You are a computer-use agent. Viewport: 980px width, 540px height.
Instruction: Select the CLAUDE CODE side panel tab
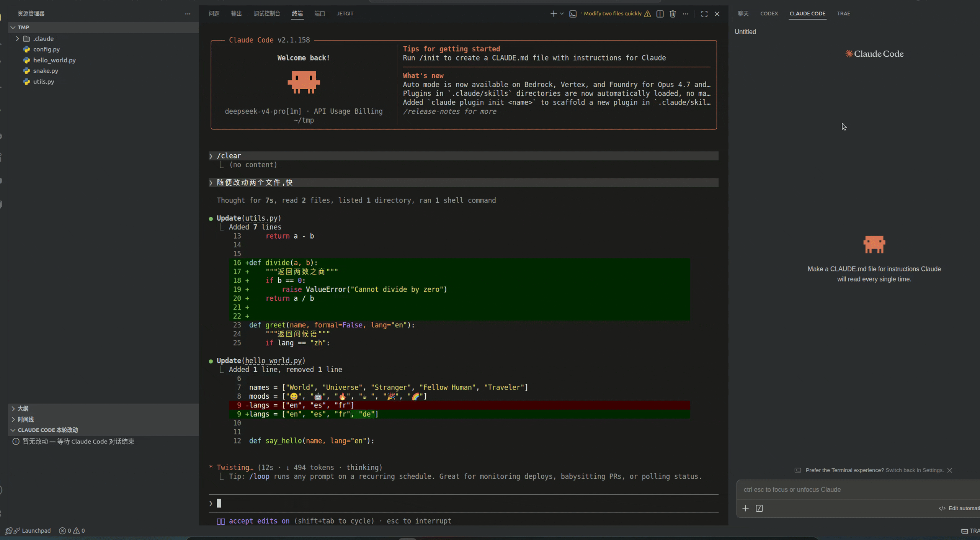(807, 14)
